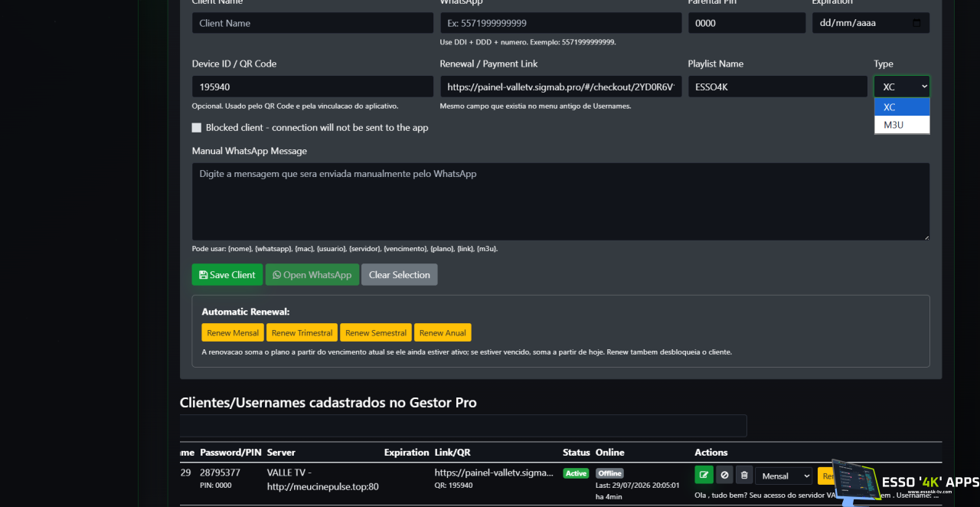
Task: Click the trash delete icon in Actions
Action: tap(744, 476)
